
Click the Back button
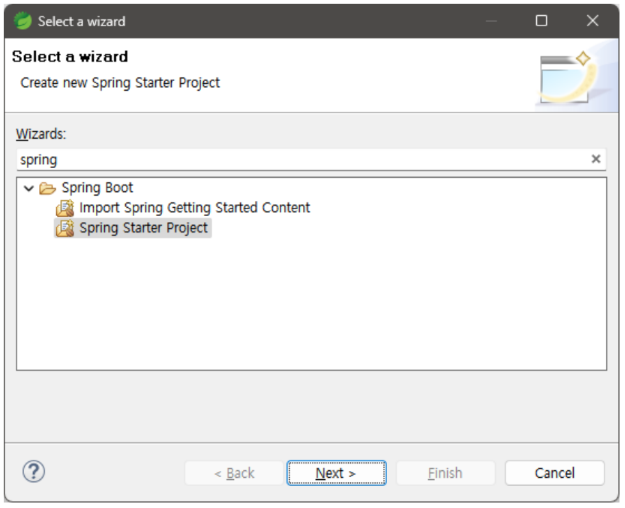tap(234, 473)
